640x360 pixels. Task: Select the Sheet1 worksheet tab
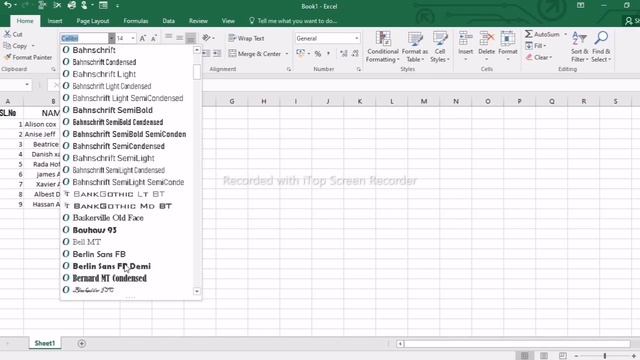point(45,343)
